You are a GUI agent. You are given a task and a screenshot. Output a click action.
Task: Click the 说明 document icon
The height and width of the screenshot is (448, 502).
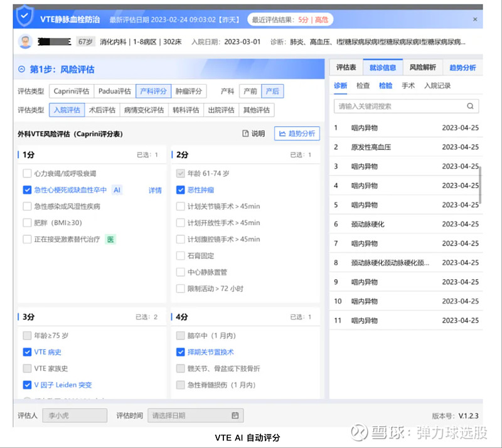click(246, 134)
